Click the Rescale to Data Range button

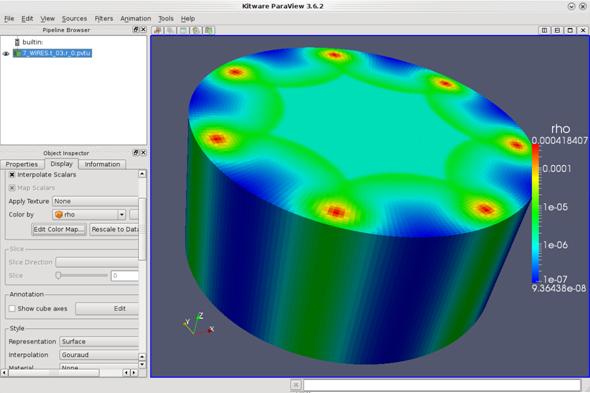(114, 229)
